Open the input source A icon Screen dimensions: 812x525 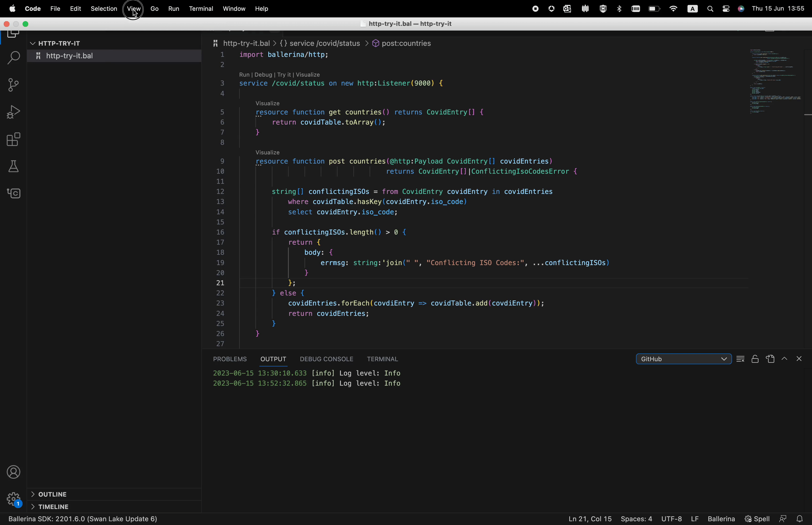(x=692, y=9)
